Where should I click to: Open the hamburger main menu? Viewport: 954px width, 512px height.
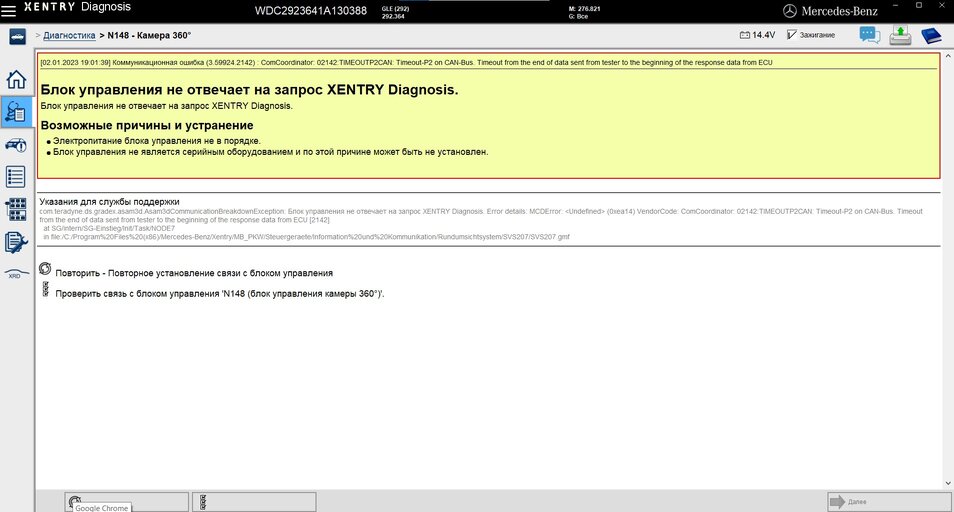(9, 10)
